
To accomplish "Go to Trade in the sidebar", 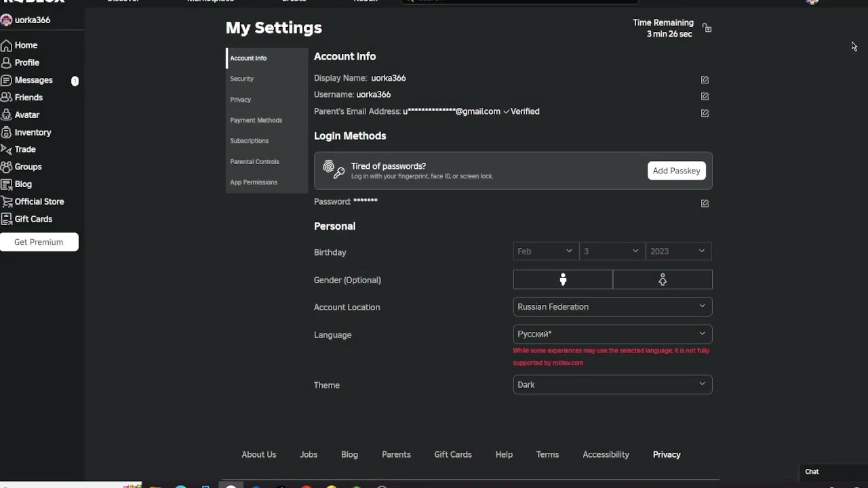I will [x=18, y=149].
